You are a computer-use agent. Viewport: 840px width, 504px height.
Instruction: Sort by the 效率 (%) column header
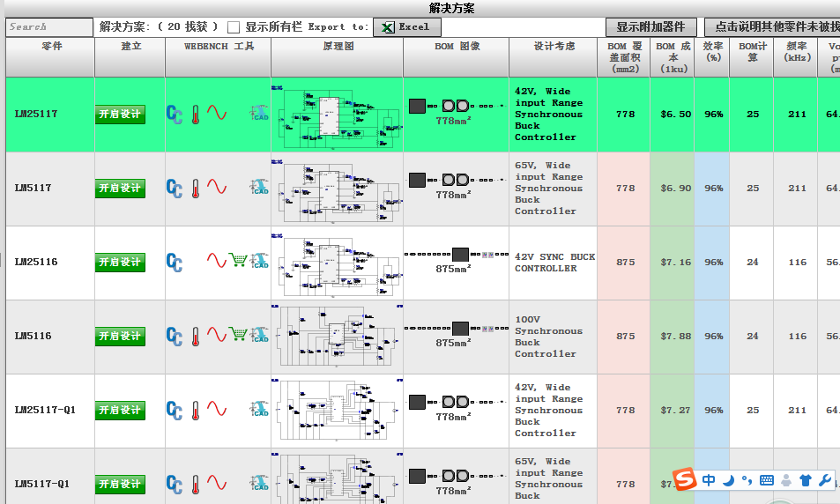click(712, 57)
